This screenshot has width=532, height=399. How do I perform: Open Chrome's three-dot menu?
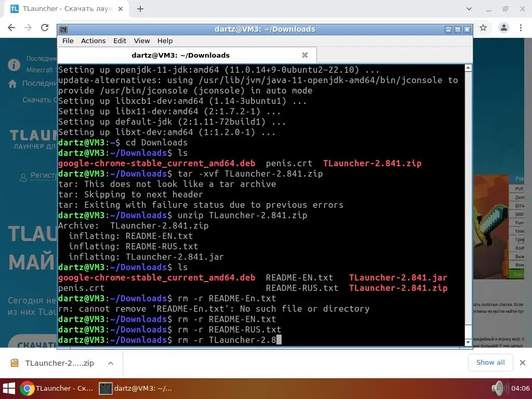point(521,28)
